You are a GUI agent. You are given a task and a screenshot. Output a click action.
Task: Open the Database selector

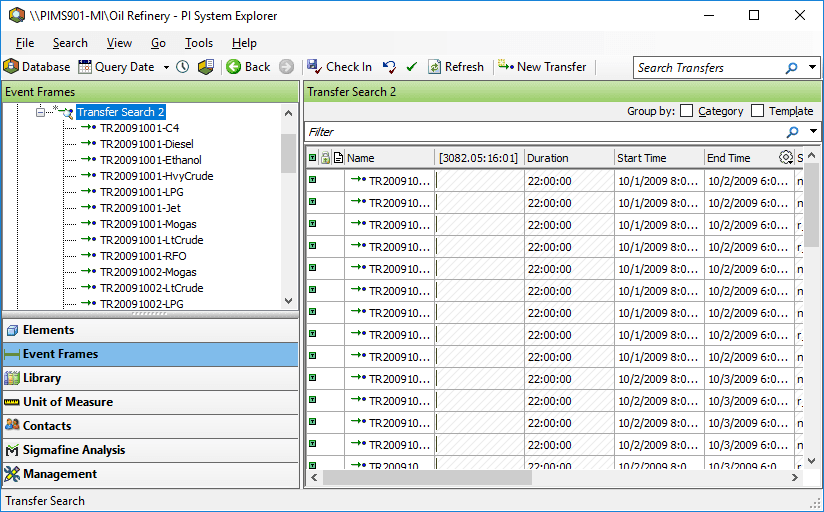click(x=37, y=67)
